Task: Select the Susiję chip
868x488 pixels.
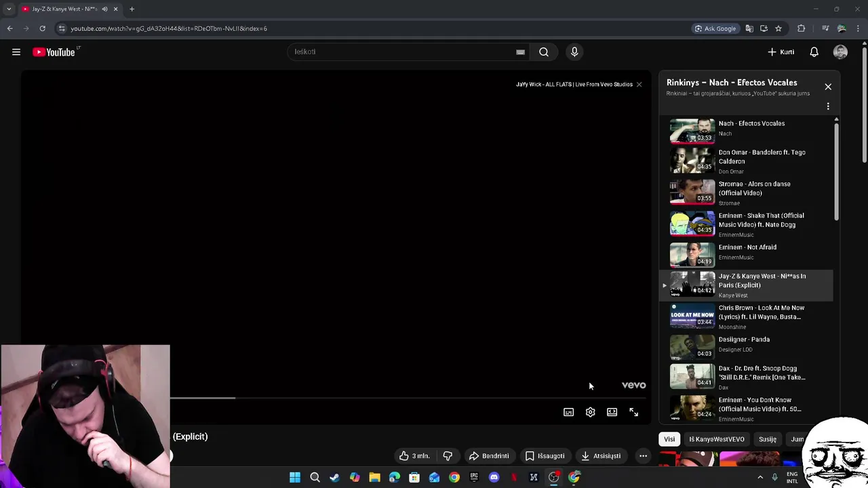Action: (x=768, y=439)
